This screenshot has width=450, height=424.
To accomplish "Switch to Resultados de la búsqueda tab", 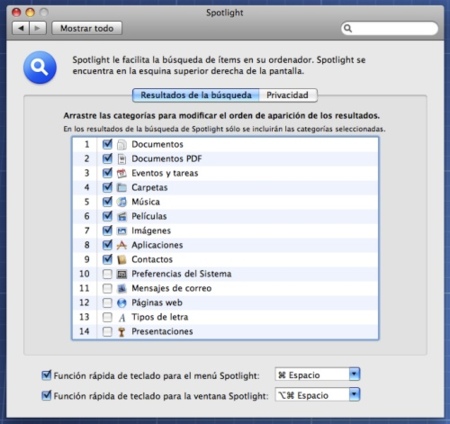I will tap(196, 95).
